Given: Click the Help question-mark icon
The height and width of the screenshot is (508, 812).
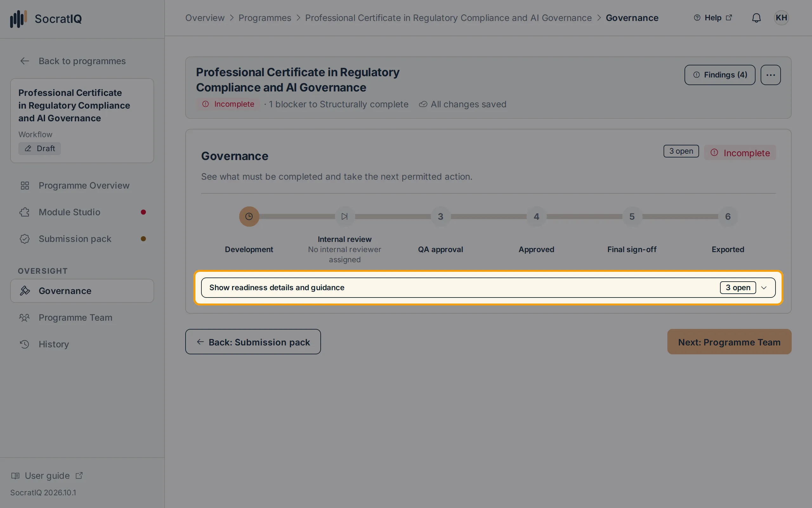Looking at the screenshot, I should [697, 18].
